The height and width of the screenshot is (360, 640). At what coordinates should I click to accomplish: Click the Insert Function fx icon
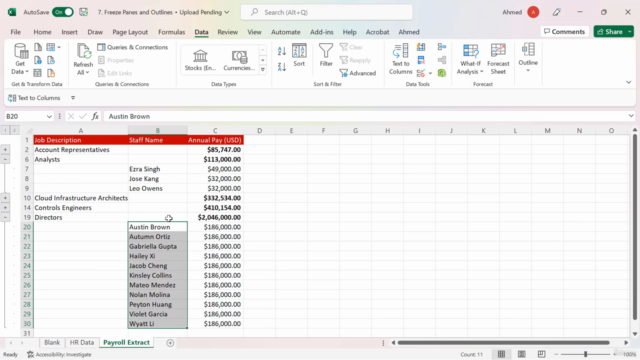95,116
